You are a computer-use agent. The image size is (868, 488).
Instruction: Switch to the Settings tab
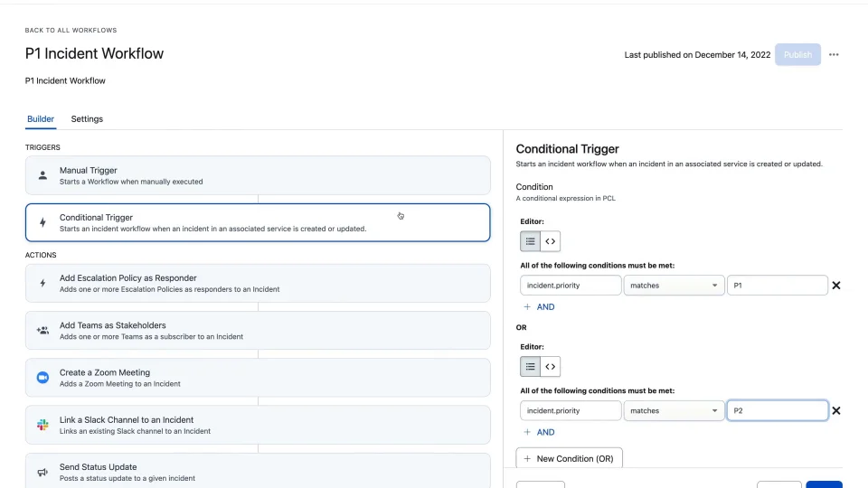click(x=87, y=119)
